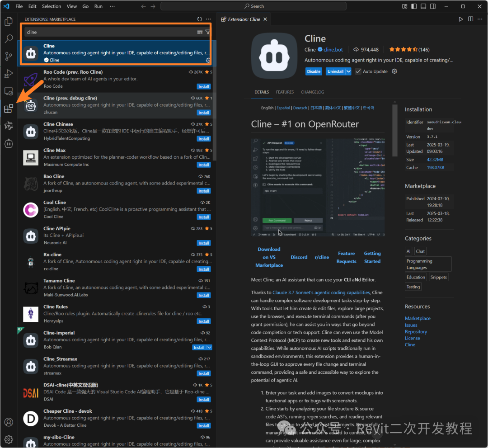
Task: Open the Run and Debug view
Action: point(9,74)
